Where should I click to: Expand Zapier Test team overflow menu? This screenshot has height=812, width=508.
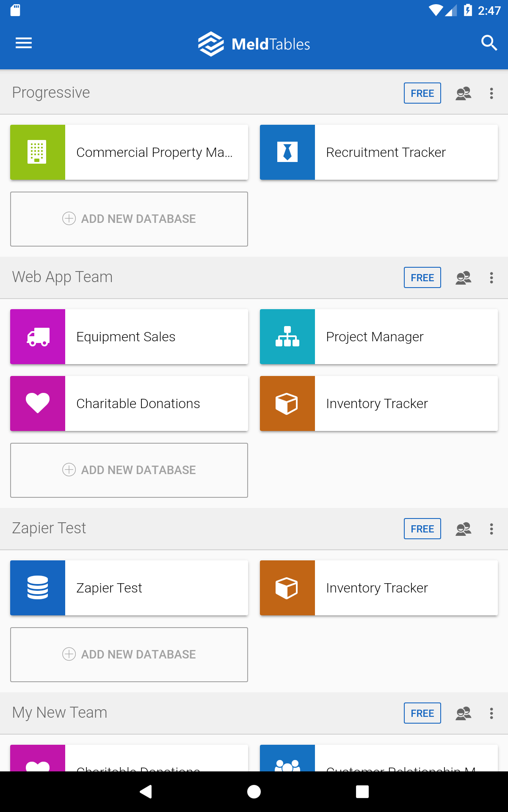pyautogui.click(x=491, y=529)
